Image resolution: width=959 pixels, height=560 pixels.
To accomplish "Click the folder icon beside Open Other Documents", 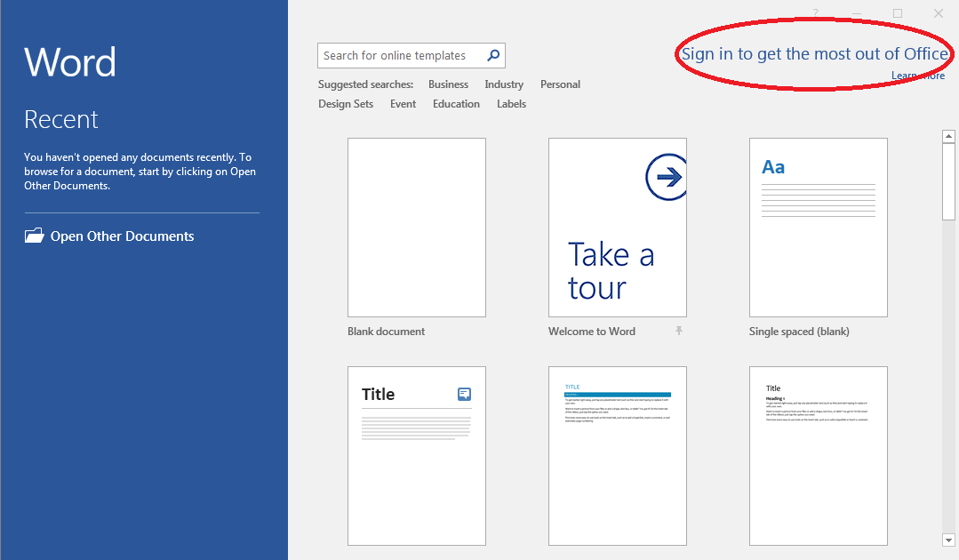I will point(35,236).
